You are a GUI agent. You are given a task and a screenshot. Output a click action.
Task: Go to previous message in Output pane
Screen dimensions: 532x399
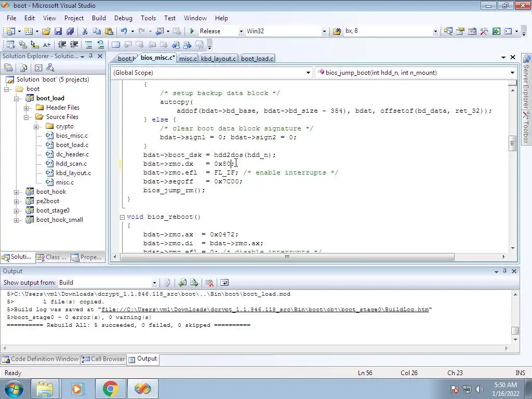pyautogui.click(x=182, y=283)
